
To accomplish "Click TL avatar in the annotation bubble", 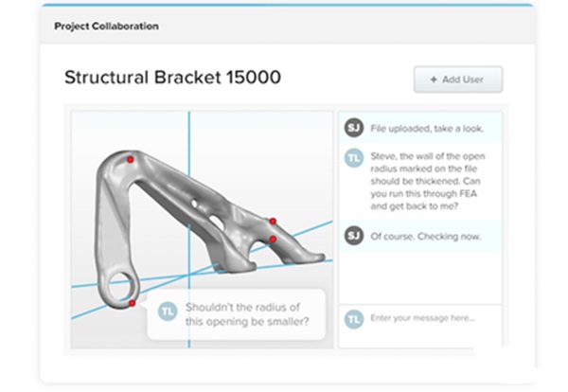I will 167,311.
